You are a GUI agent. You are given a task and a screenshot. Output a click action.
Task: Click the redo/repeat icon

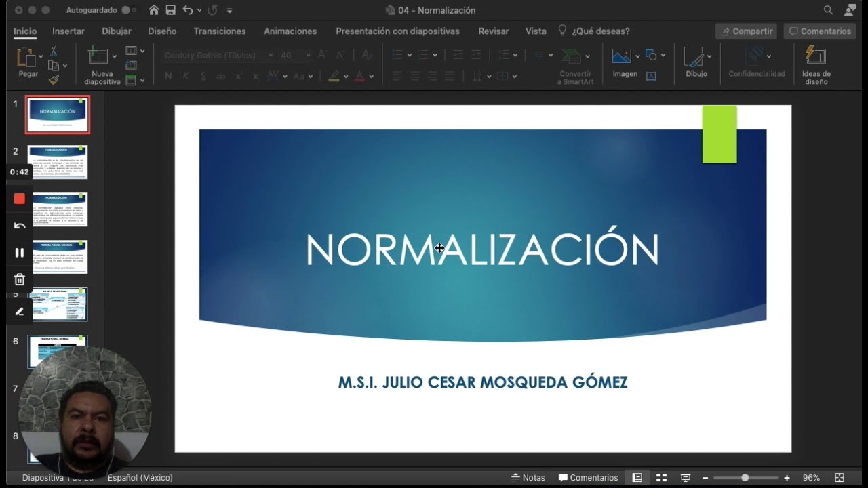(212, 10)
